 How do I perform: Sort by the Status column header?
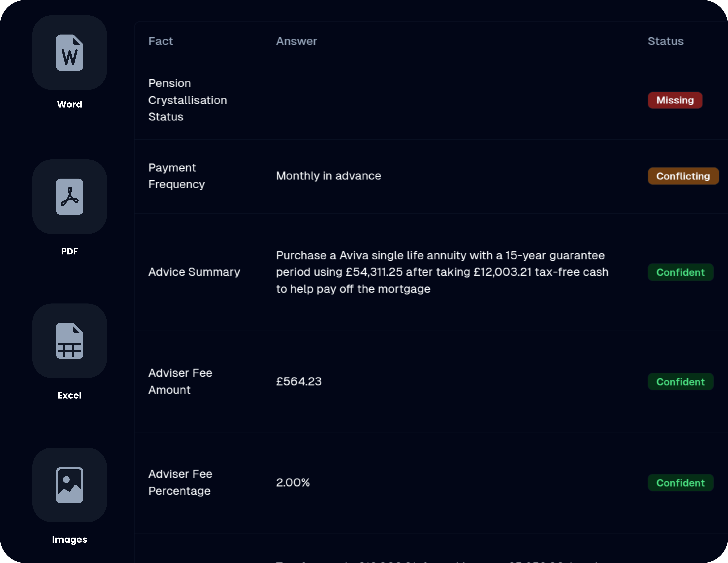665,41
